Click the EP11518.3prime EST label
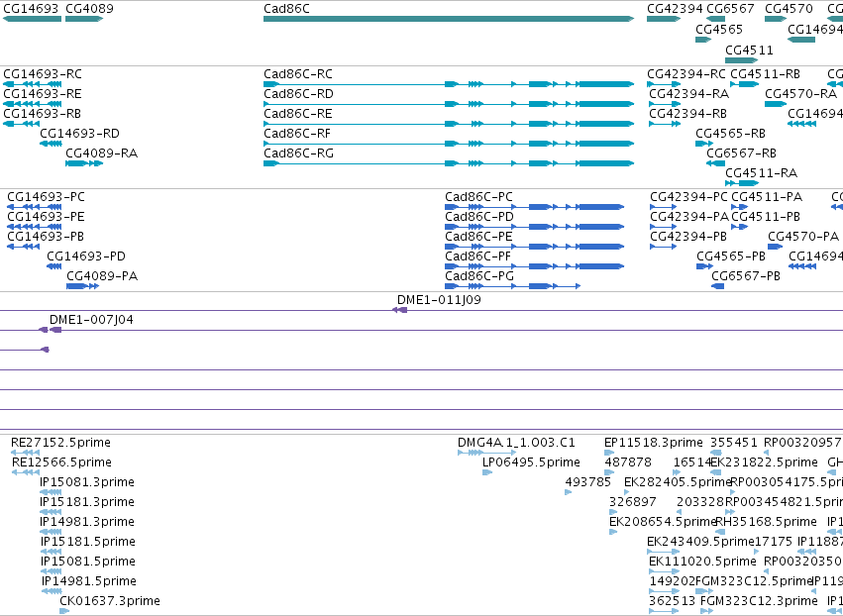This screenshot has height=616, width=843. (653, 443)
